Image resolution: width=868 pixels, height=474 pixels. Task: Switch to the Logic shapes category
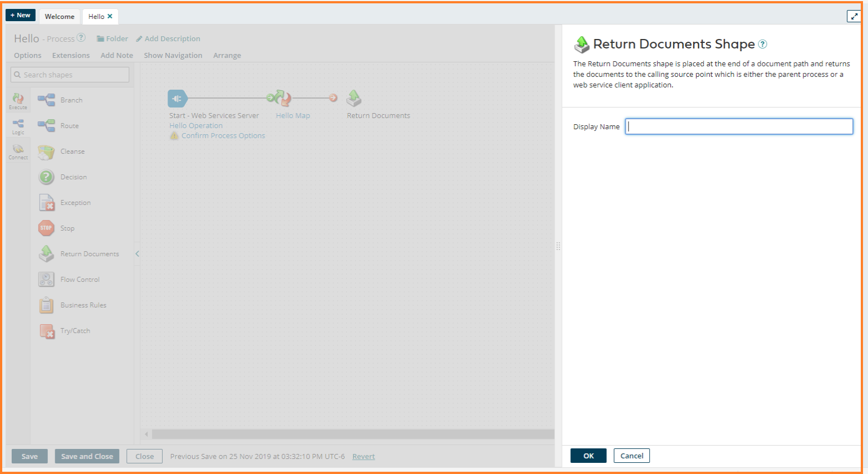18,126
